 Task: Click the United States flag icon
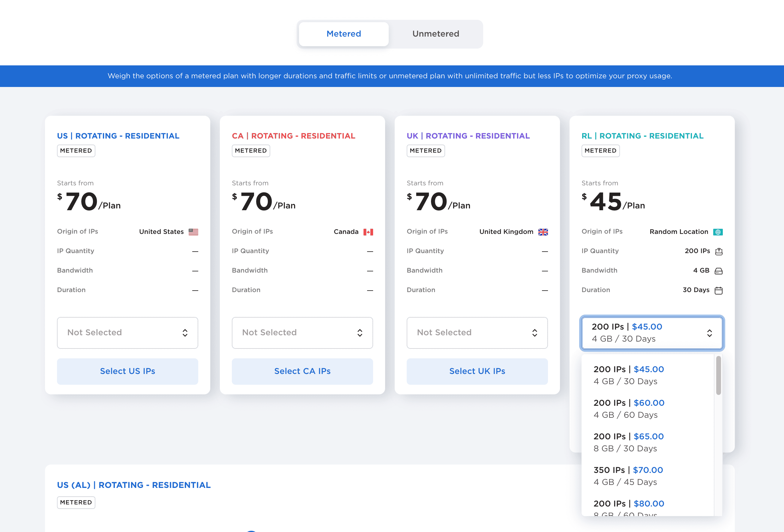[193, 232]
